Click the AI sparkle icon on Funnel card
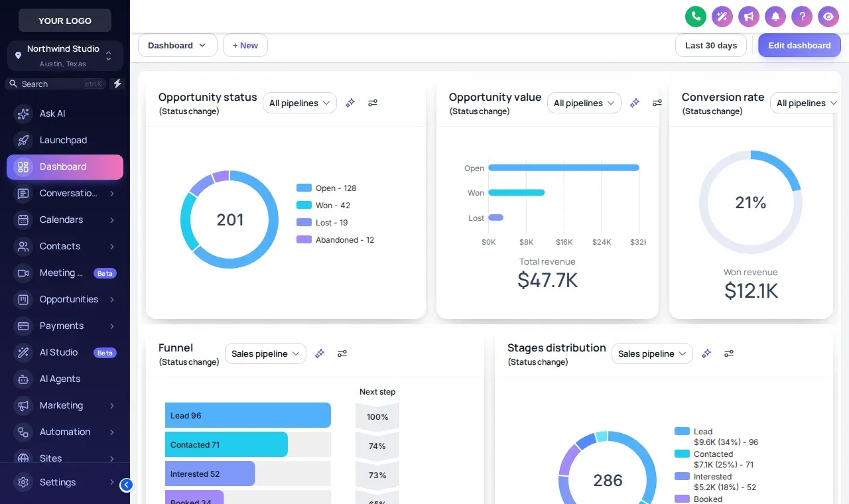 [320, 353]
